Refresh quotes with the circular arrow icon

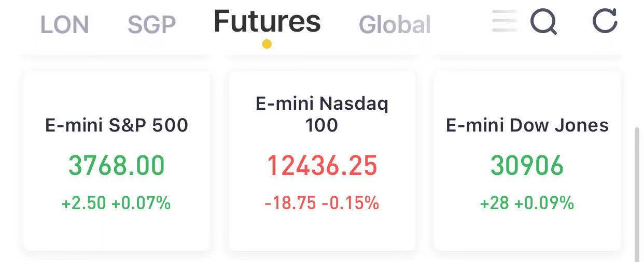pyautogui.click(x=605, y=21)
